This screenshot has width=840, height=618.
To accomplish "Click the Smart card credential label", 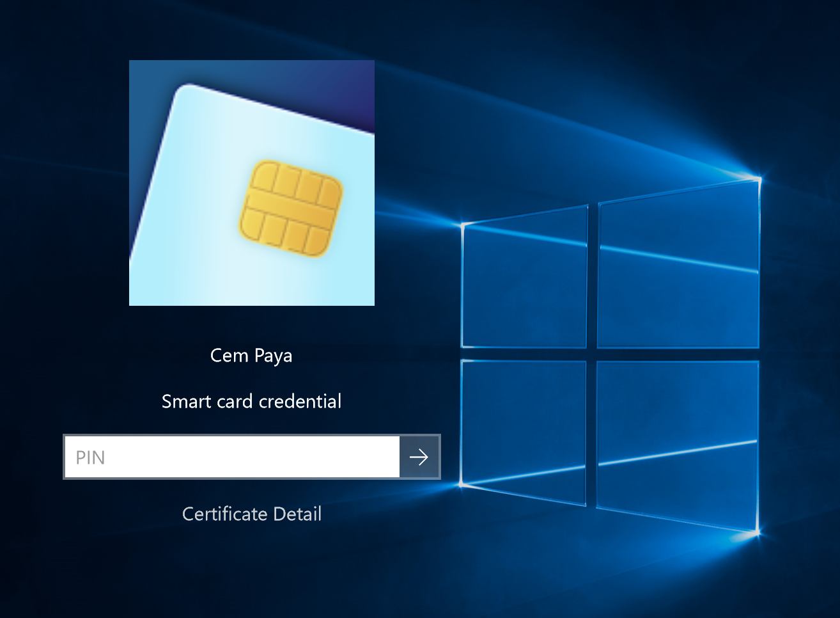I will tap(251, 401).
